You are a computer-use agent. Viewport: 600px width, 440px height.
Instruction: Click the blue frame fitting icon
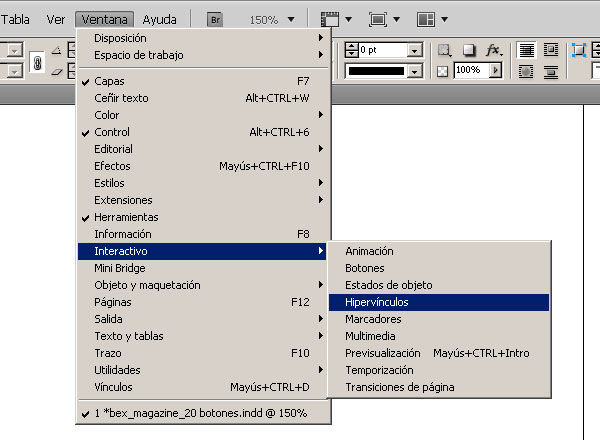pyautogui.click(x=579, y=50)
